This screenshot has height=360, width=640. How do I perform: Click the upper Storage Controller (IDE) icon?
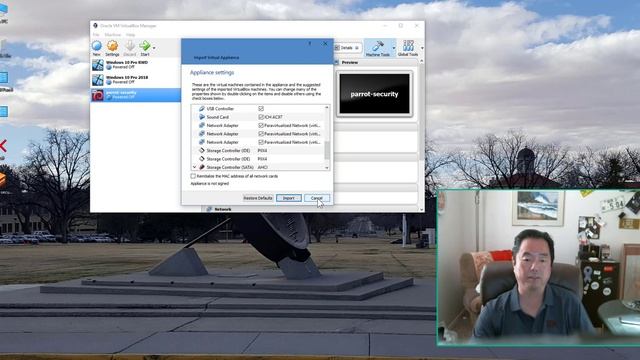[x=202, y=151]
